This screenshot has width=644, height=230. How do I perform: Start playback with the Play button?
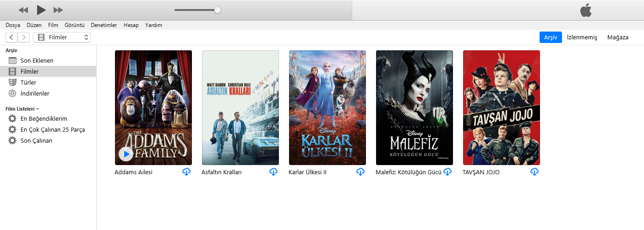pyautogui.click(x=41, y=10)
